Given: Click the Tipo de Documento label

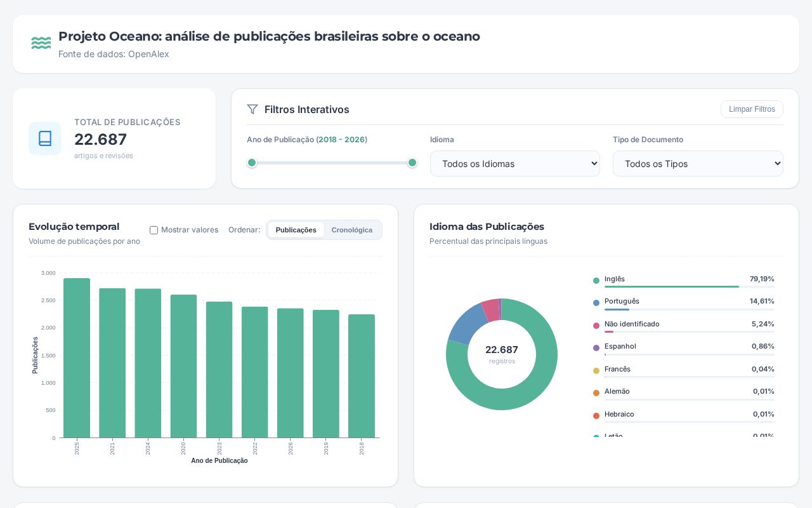Looking at the screenshot, I should 648,140.
